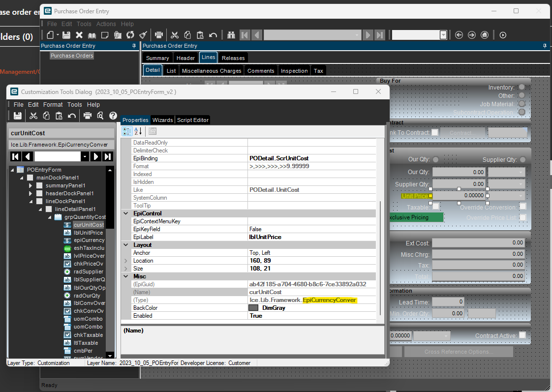Select the Inventory radio button under Buy For
This screenshot has width=552, height=392.
[x=521, y=87]
